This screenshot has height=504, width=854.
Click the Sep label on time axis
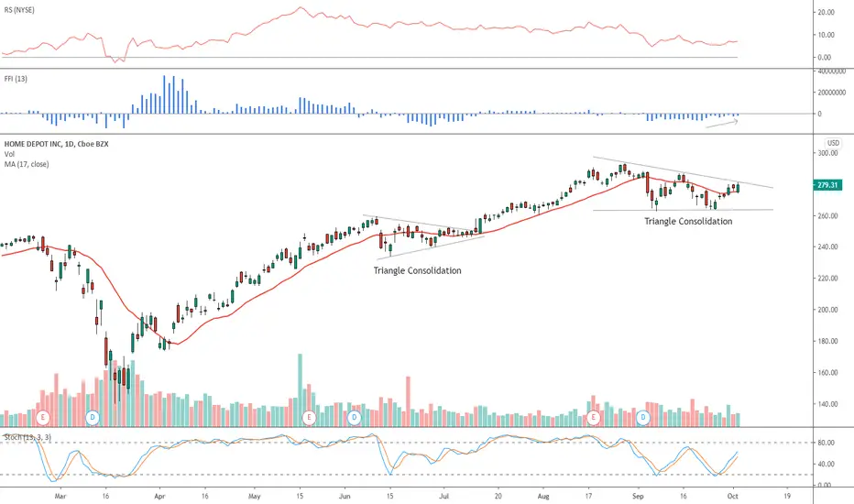pyautogui.click(x=638, y=497)
